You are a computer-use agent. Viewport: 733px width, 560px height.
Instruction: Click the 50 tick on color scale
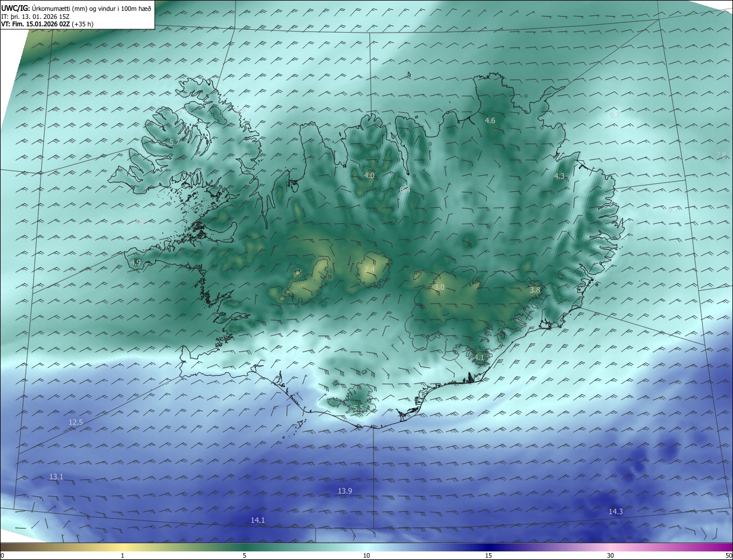tap(729, 555)
